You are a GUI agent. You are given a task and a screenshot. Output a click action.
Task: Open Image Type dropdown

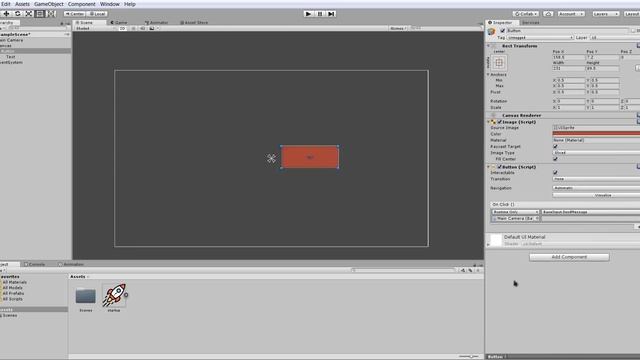(x=596, y=153)
